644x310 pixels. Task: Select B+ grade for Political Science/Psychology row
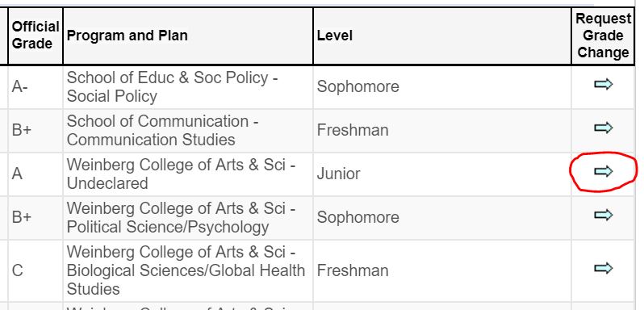(36, 218)
